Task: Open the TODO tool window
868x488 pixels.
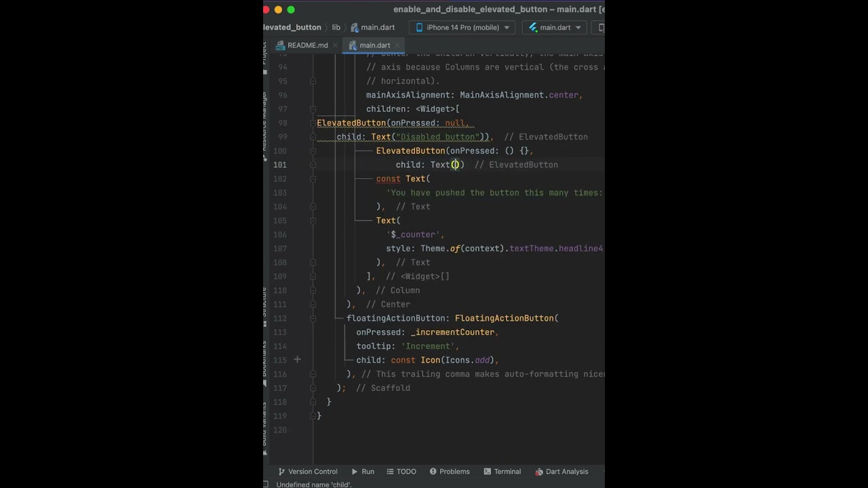Action: point(401,472)
